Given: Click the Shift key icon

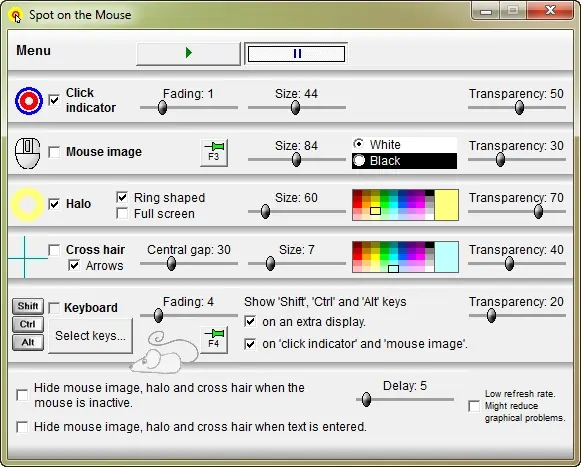Looking at the screenshot, I should point(28,306).
